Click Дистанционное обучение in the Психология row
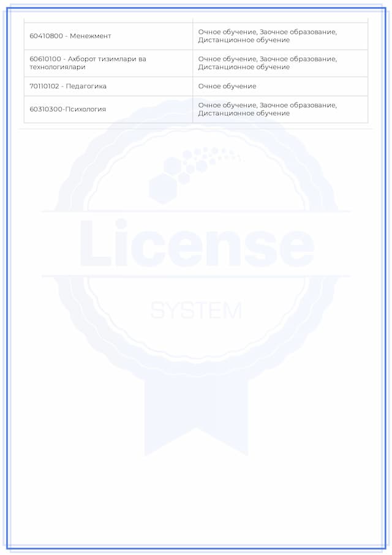Screen dimensions: 392x555 [244, 113]
